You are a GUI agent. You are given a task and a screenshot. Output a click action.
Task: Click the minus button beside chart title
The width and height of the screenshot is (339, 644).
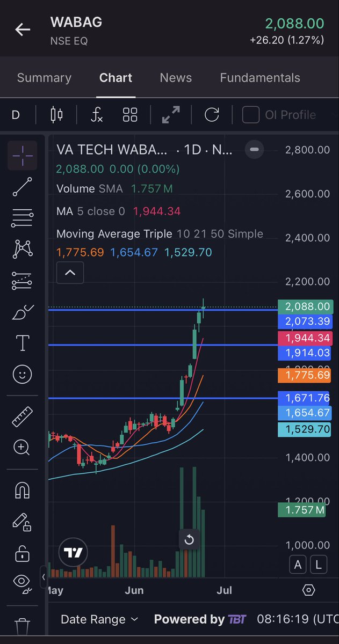pos(255,149)
